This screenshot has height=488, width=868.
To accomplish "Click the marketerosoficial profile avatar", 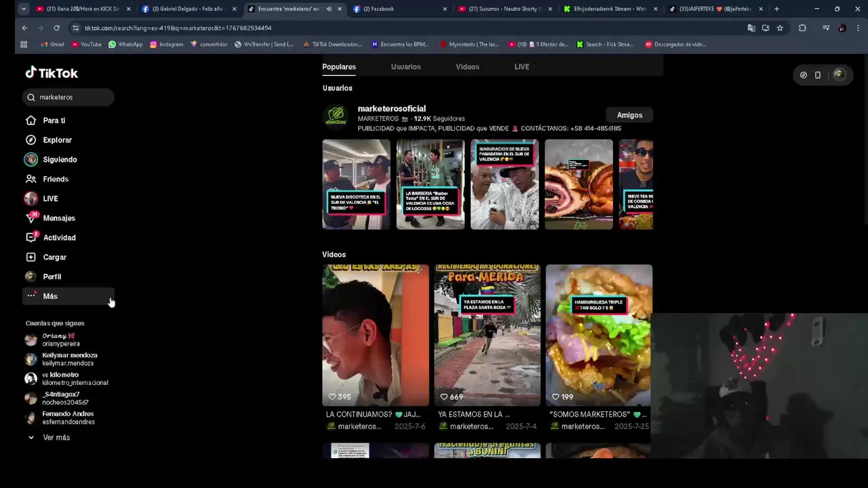I will tap(336, 116).
